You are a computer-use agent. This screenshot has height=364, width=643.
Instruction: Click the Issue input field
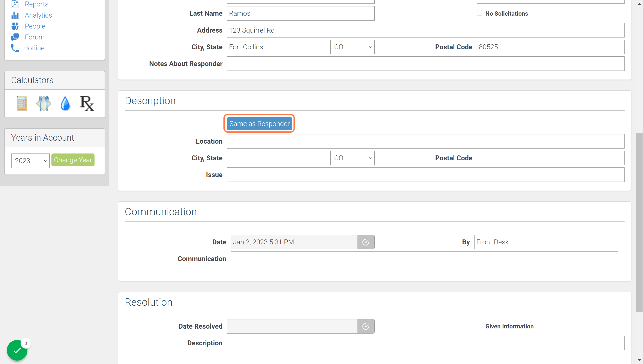point(426,175)
